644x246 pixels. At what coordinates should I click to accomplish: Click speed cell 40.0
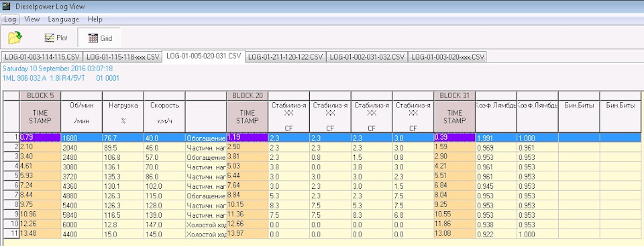point(165,138)
